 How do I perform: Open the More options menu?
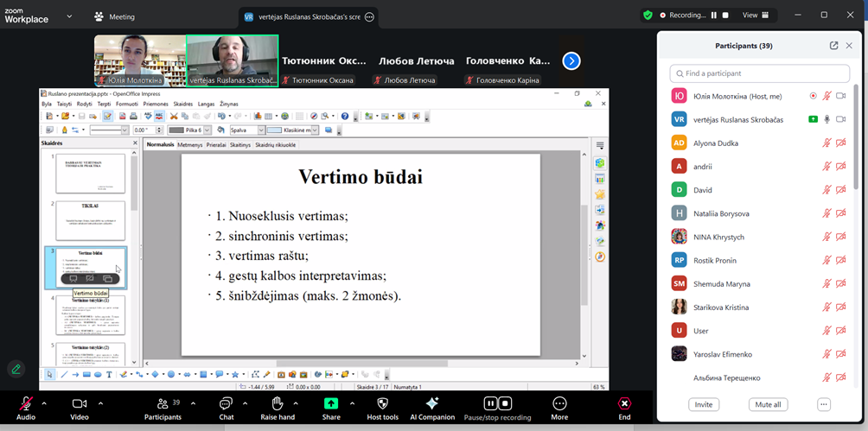[x=559, y=404]
